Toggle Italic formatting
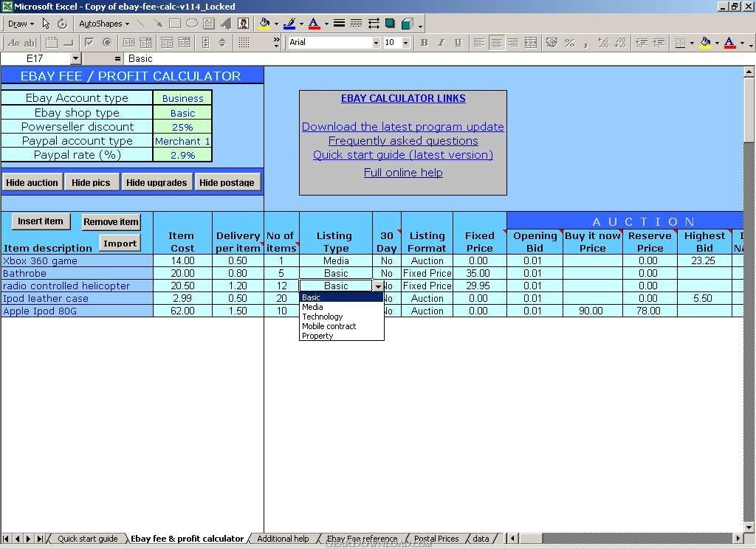Screen dimensions: 756x549 coord(441,42)
